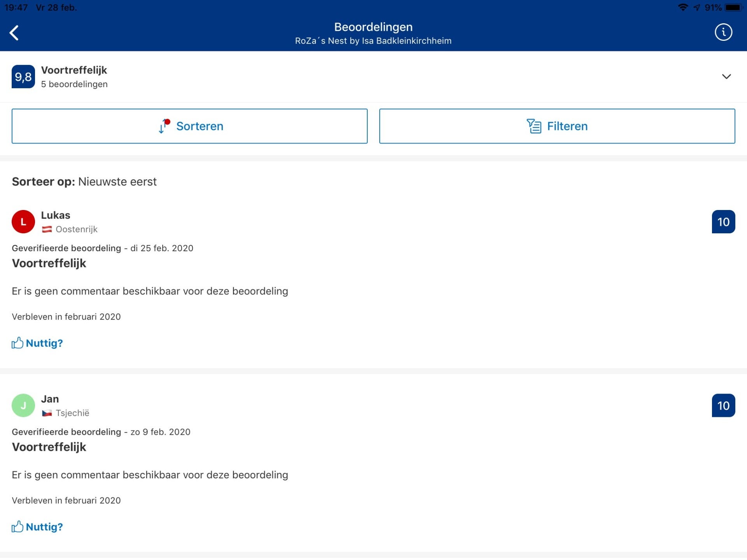The height and width of the screenshot is (560, 747).
Task: Tap the back arrow icon
Action: pos(14,33)
